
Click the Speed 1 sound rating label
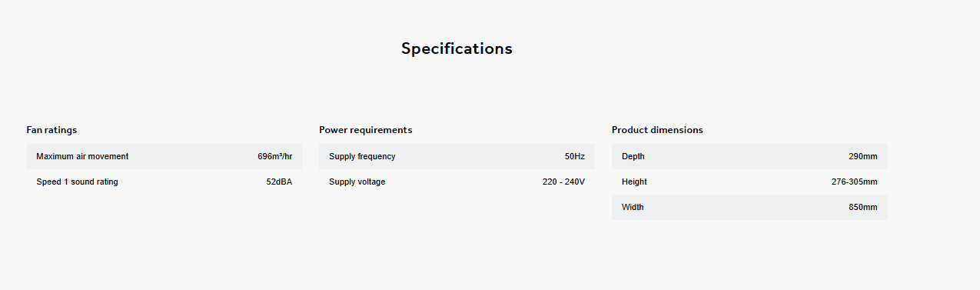click(77, 182)
